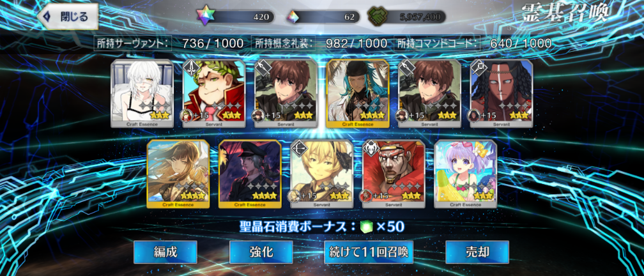Select the dark-braided servant with face paint
Viewport: 644px width, 276px height.
(x=502, y=93)
